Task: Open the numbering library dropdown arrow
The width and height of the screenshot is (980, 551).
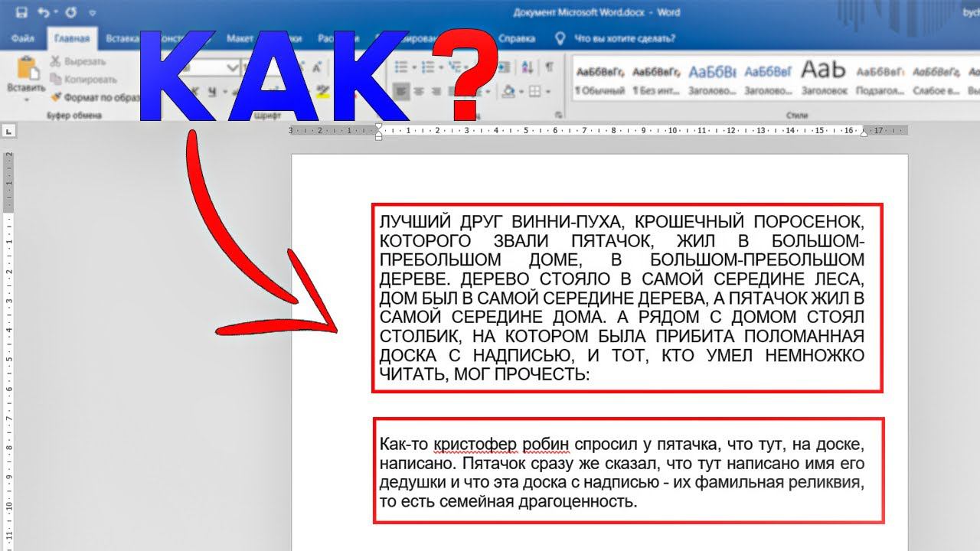Action: 440,67
